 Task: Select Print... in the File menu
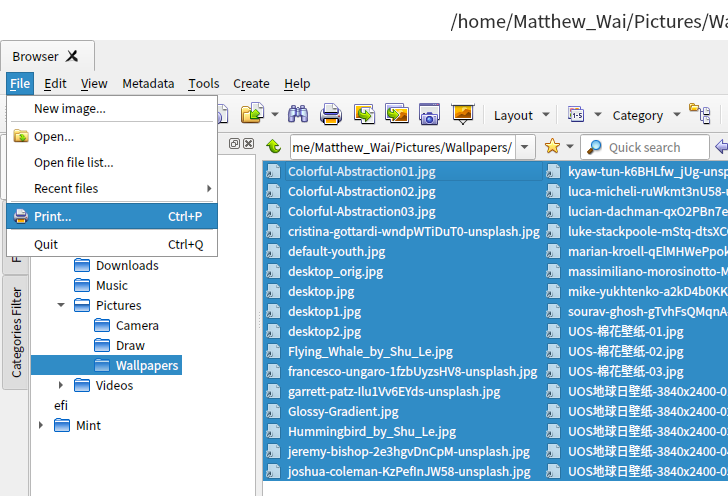[112, 216]
